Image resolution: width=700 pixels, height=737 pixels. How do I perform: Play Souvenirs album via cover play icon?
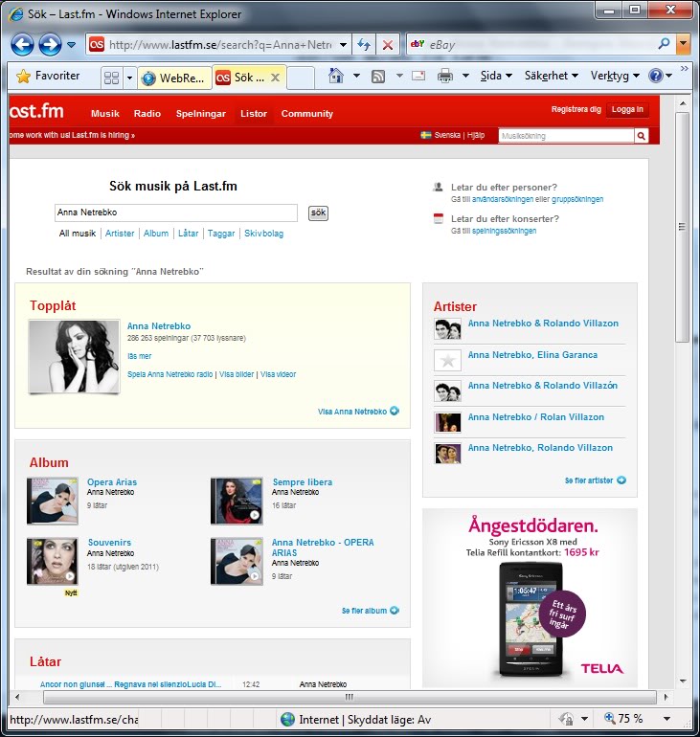click(x=70, y=576)
